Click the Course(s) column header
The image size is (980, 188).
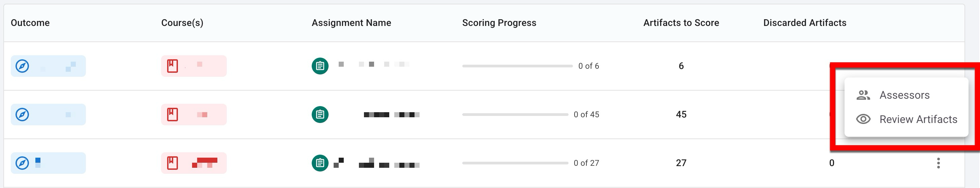pos(182,23)
